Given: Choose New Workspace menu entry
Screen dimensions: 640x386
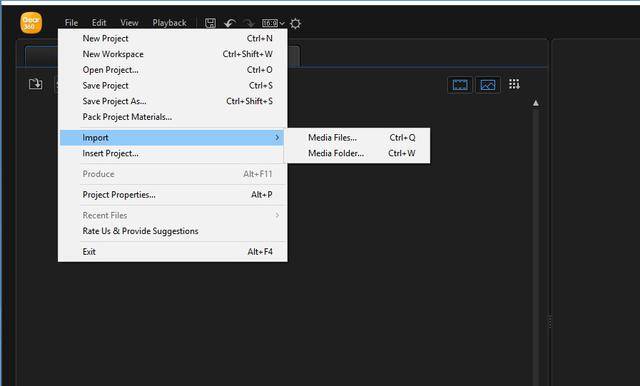Looking at the screenshot, I should 173,54.
